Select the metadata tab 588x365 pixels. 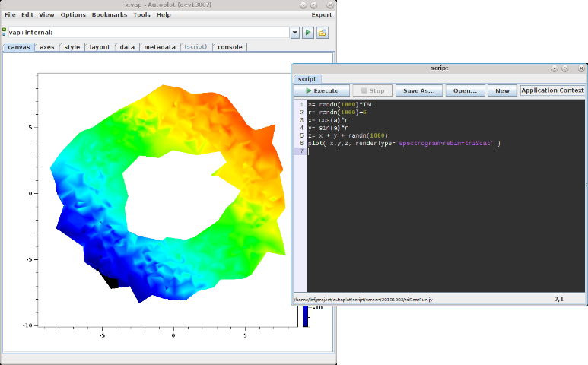160,47
